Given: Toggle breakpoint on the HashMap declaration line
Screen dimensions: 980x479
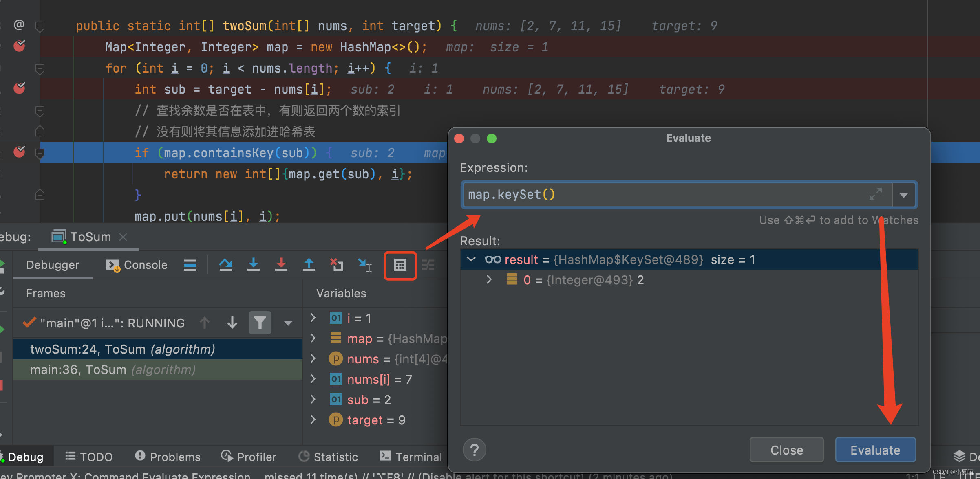Looking at the screenshot, I should click(19, 46).
